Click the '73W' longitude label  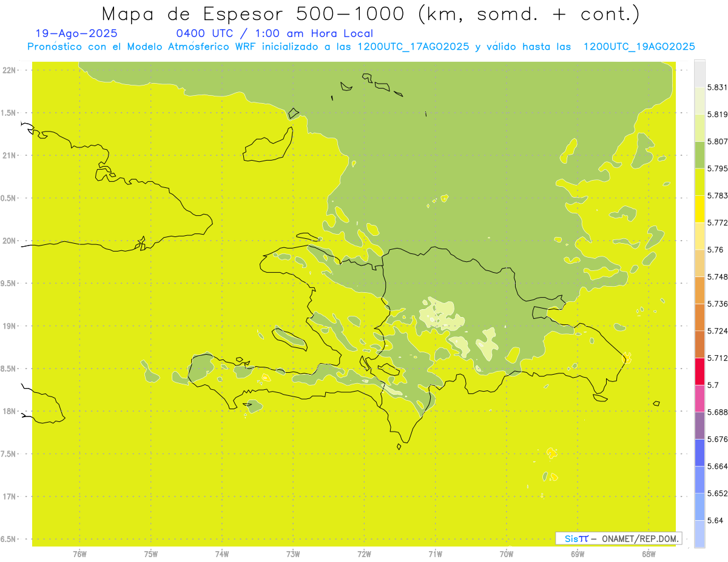293,554
